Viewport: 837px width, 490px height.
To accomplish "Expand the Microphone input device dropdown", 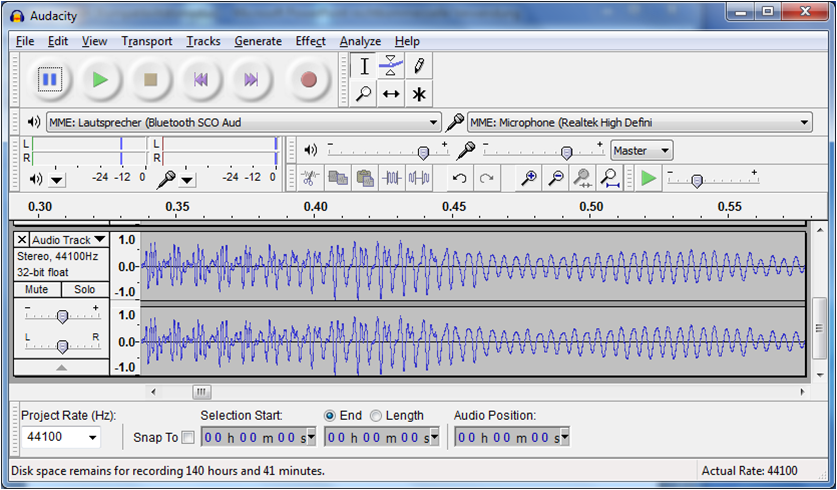I will pos(805,122).
